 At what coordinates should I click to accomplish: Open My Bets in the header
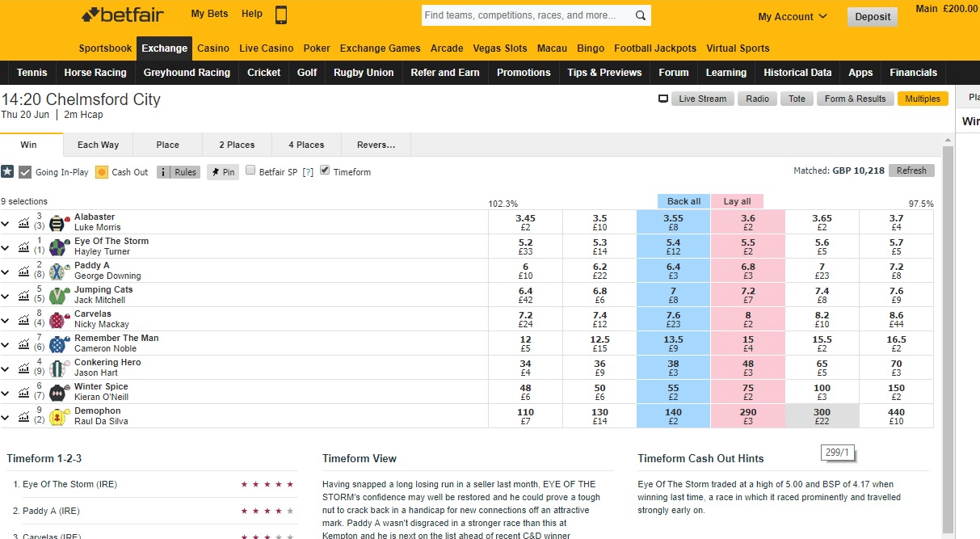tap(209, 14)
